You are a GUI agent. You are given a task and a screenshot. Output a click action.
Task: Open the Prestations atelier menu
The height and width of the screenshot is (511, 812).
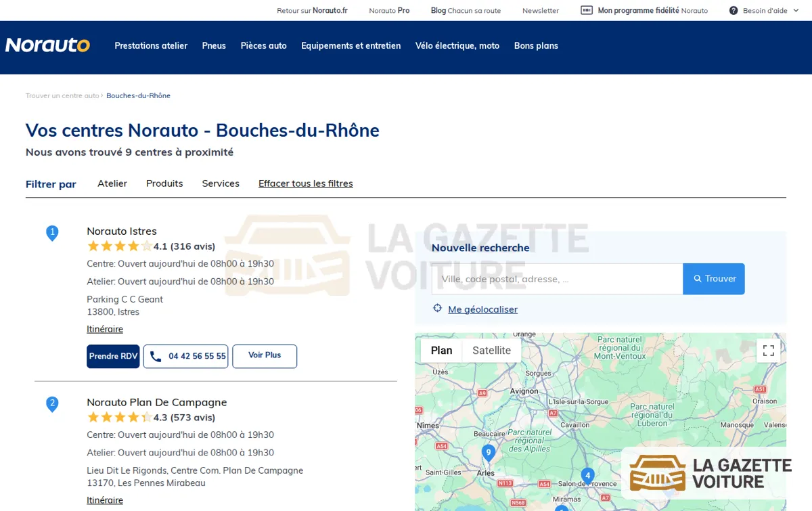pos(151,46)
